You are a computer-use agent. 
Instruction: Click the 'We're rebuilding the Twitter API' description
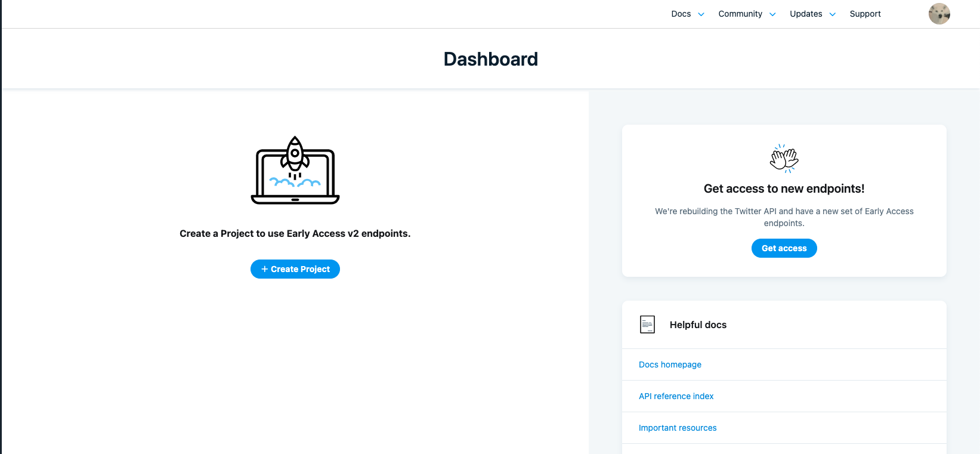(x=784, y=217)
